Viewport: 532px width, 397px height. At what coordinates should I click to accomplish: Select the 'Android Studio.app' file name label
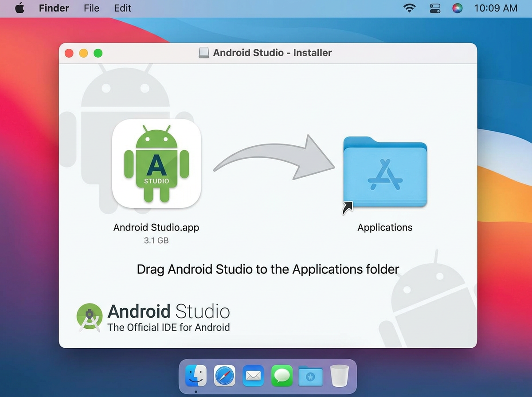156,227
